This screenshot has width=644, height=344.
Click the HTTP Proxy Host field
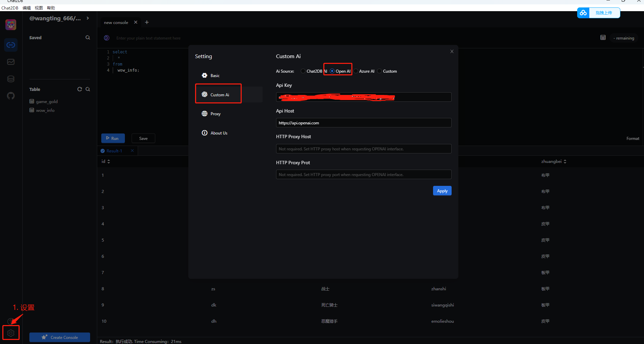click(364, 149)
